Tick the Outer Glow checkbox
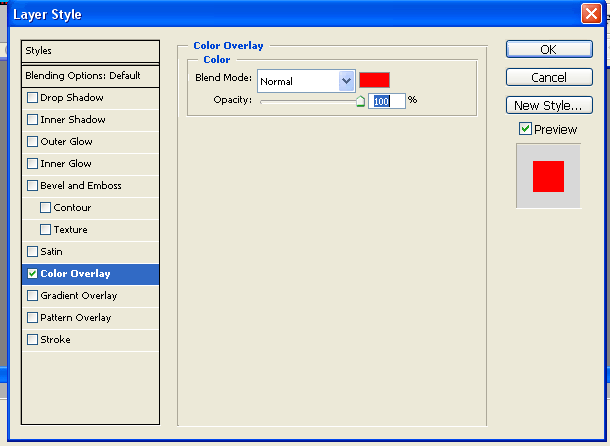Viewport: 610px width, 446px height. (x=32, y=141)
